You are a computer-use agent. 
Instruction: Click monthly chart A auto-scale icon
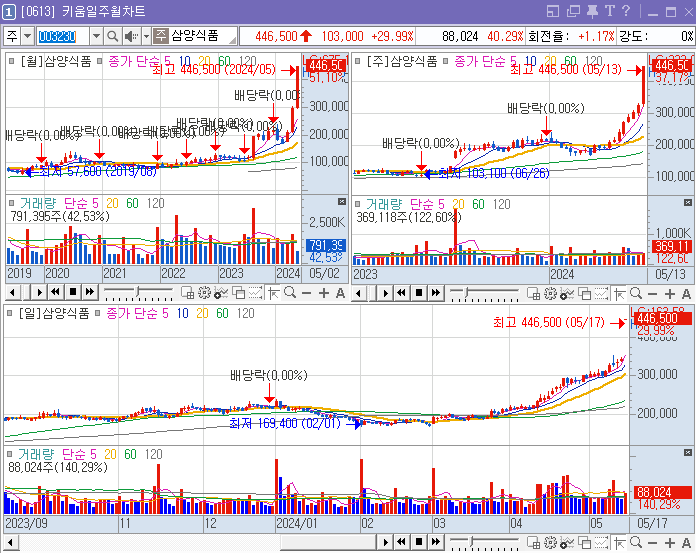click(340, 293)
